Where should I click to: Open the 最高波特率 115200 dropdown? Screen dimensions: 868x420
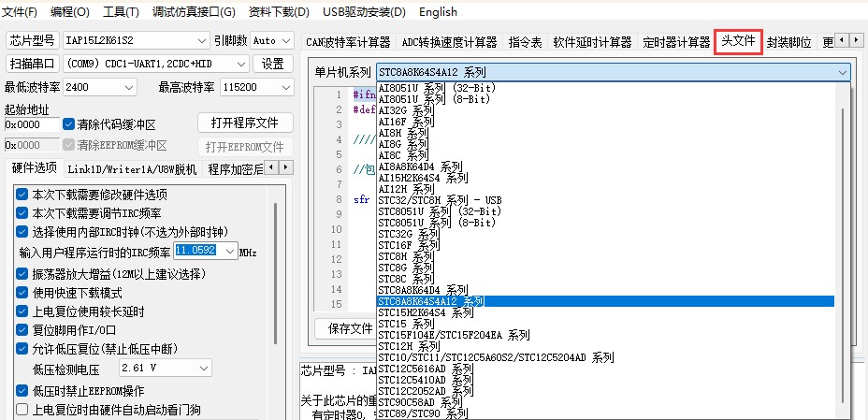click(x=257, y=87)
